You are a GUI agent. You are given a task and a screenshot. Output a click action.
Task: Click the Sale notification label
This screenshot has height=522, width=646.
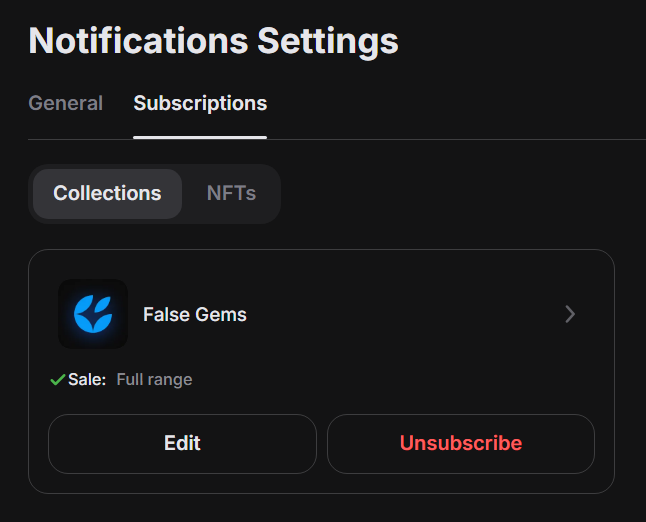[x=86, y=380]
